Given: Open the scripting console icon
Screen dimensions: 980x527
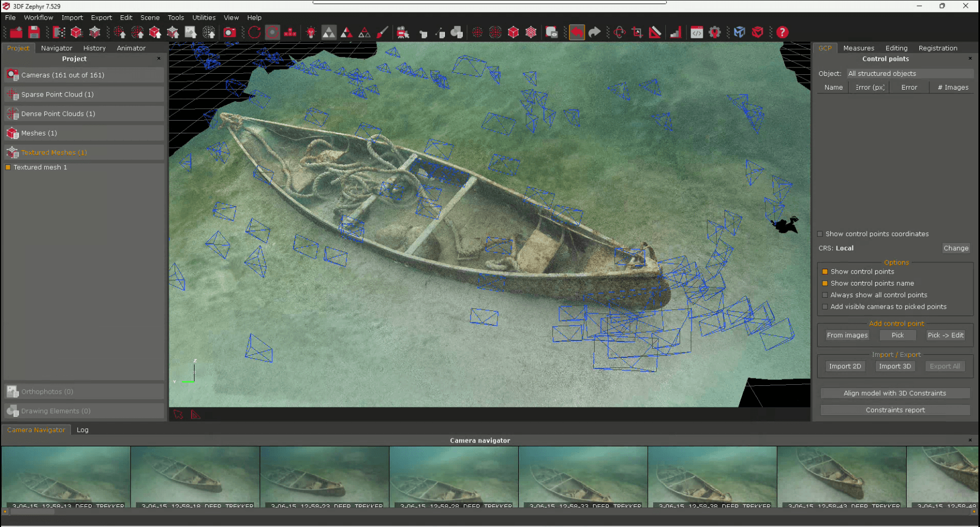Looking at the screenshot, I should [x=697, y=32].
